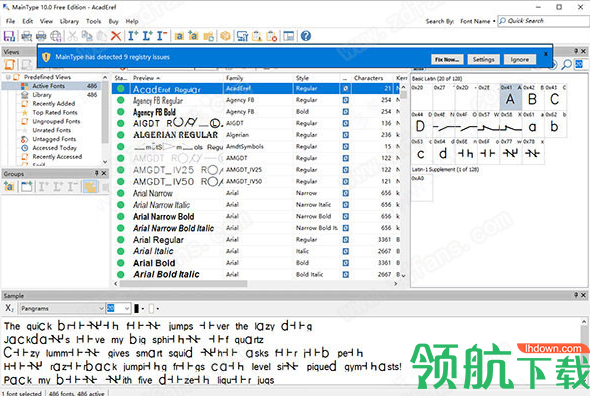Screen dimensions: 590x396
Task: Toggle green status dot for Arial Narrow Bold
Action: point(120,216)
